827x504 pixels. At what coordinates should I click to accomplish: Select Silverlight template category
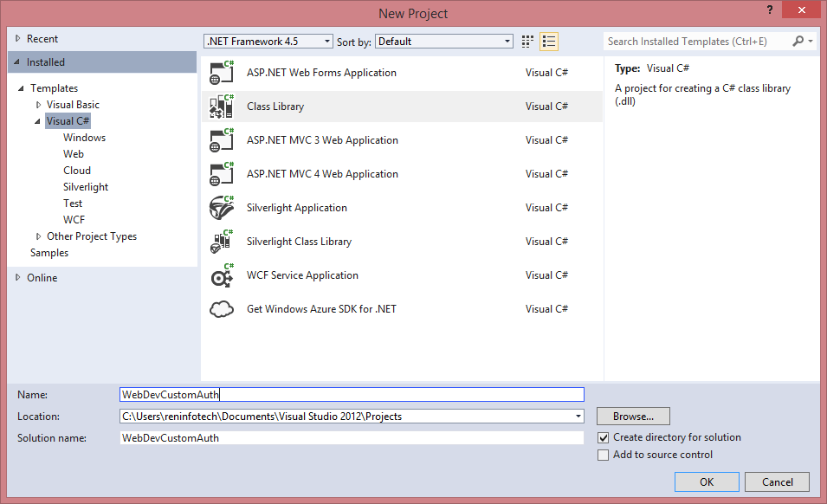(x=86, y=187)
